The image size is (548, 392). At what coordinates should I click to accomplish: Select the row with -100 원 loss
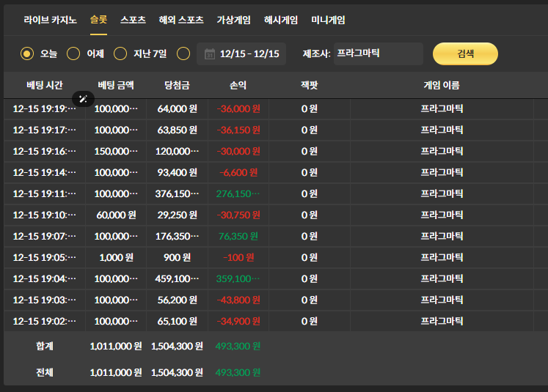276,258
